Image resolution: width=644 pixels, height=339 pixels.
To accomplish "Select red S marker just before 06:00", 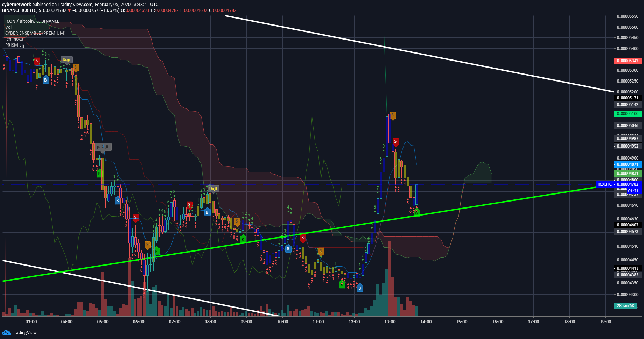I will click(x=135, y=218).
